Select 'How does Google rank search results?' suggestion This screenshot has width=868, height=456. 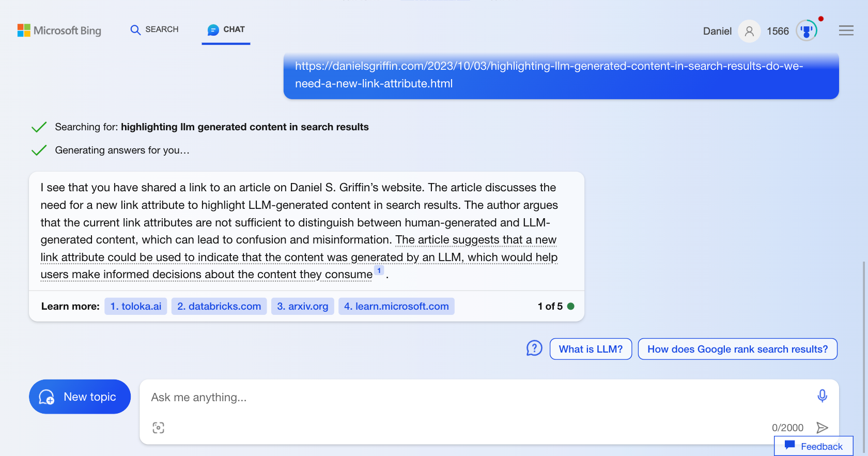737,349
